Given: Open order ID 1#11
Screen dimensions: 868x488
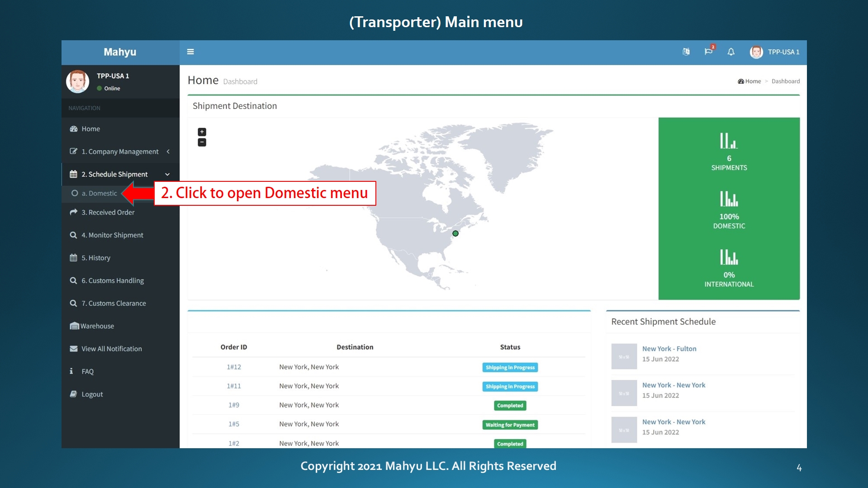Looking at the screenshot, I should click(x=233, y=386).
